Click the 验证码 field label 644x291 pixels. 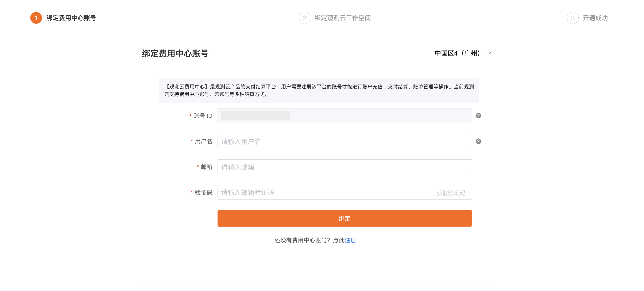(x=203, y=192)
